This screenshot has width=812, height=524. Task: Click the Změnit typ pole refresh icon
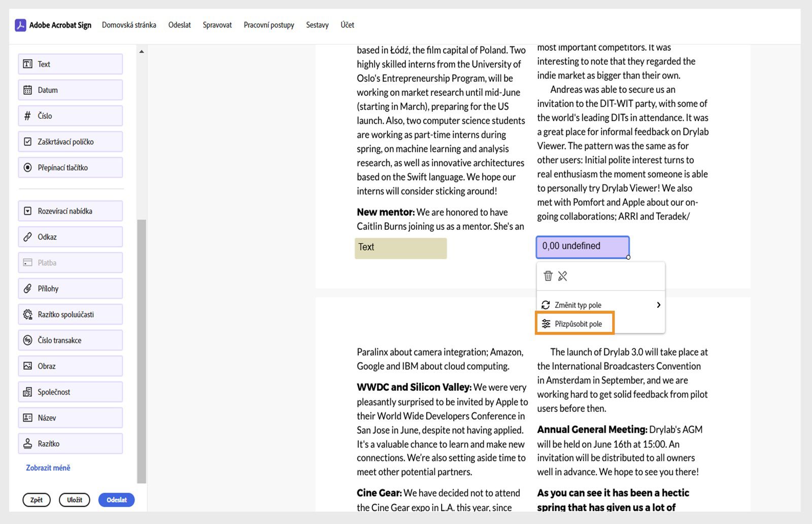(546, 305)
